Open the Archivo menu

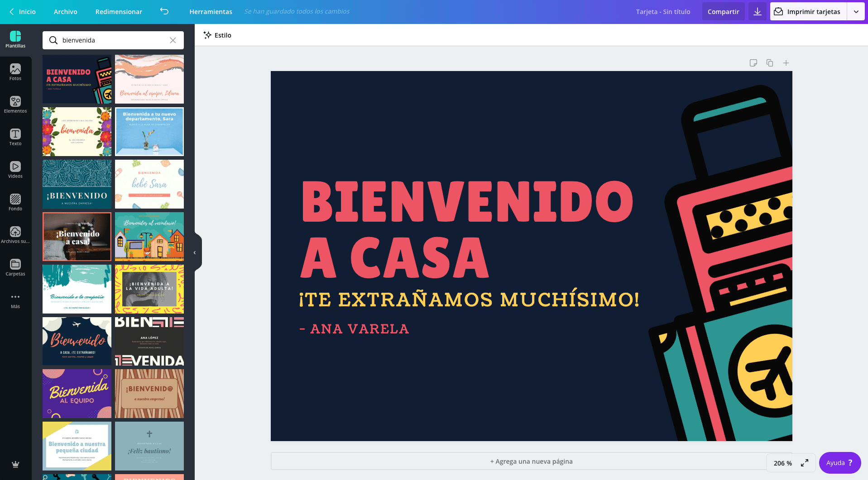66,12
